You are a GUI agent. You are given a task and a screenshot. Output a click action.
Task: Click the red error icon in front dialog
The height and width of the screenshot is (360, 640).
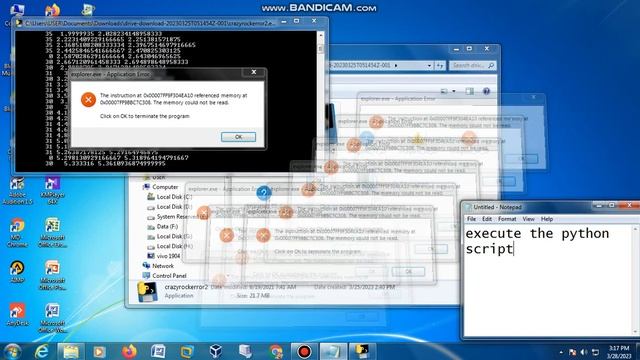click(x=88, y=99)
